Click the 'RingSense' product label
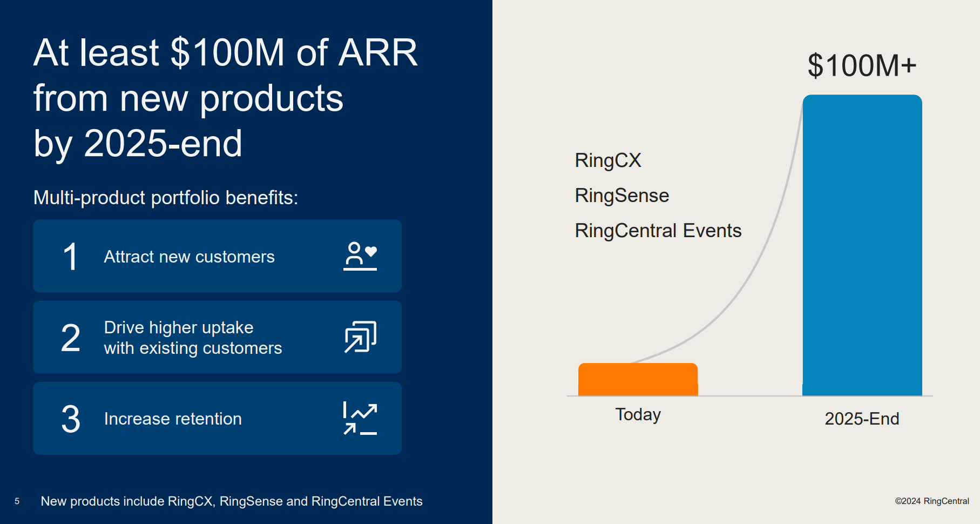Image resolution: width=980 pixels, height=524 pixels. 622,196
